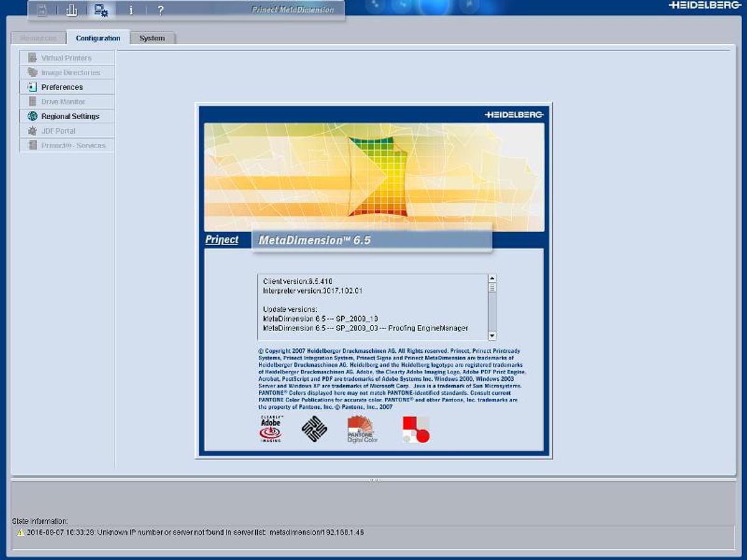Click the help question mark toolbar icon
Screen dimensions: 747x560
pyautogui.click(x=159, y=9)
